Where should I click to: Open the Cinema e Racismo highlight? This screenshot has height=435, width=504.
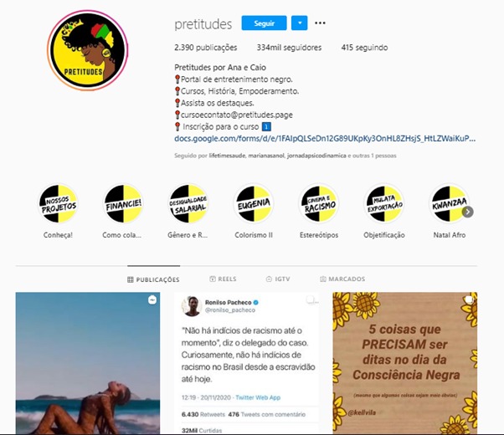pos(319,203)
